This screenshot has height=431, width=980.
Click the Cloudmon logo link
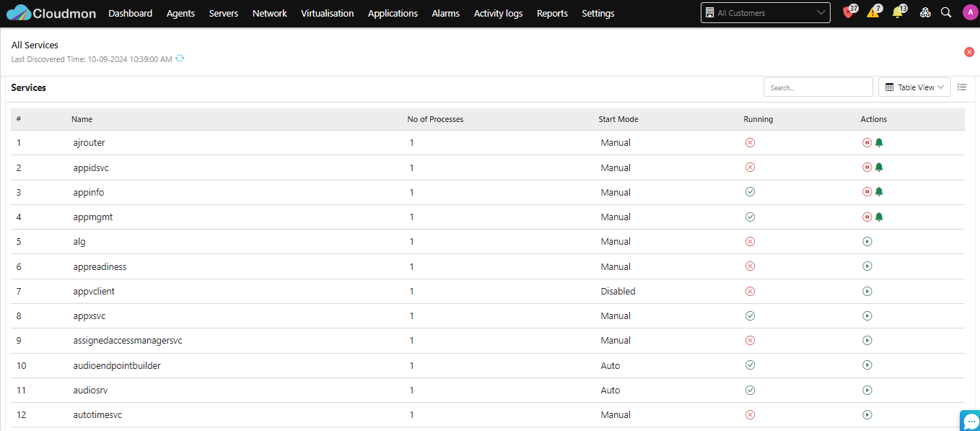(51, 13)
